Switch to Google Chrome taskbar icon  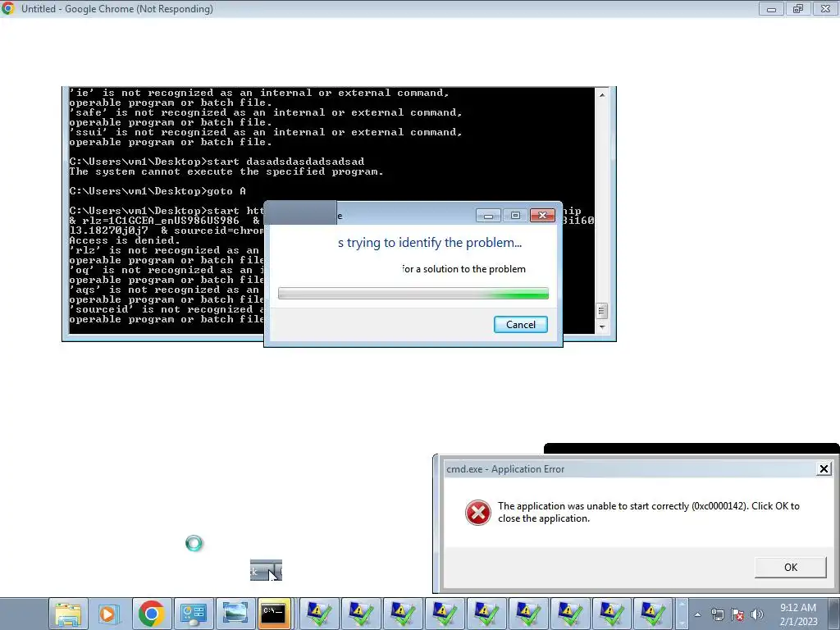tap(152, 614)
